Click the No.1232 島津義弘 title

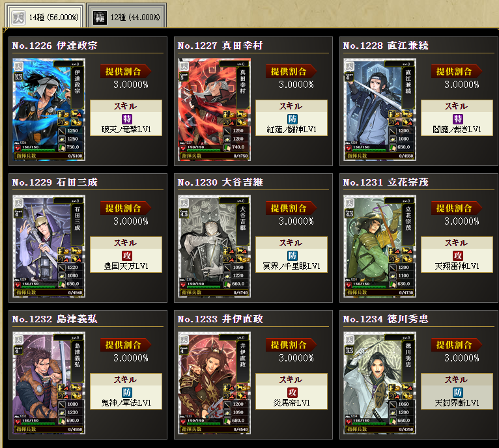click(x=55, y=319)
